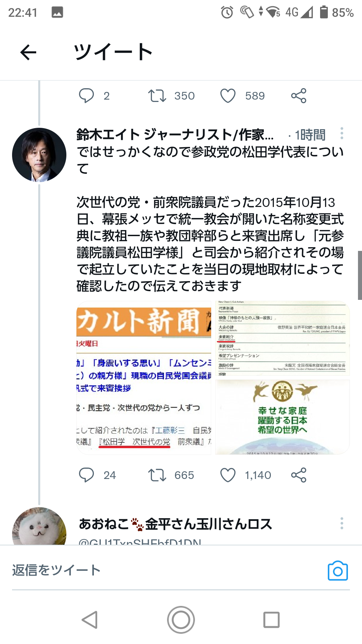Tap Android home navigation button
The width and height of the screenshot is (362, 644).
click(181, 620)
